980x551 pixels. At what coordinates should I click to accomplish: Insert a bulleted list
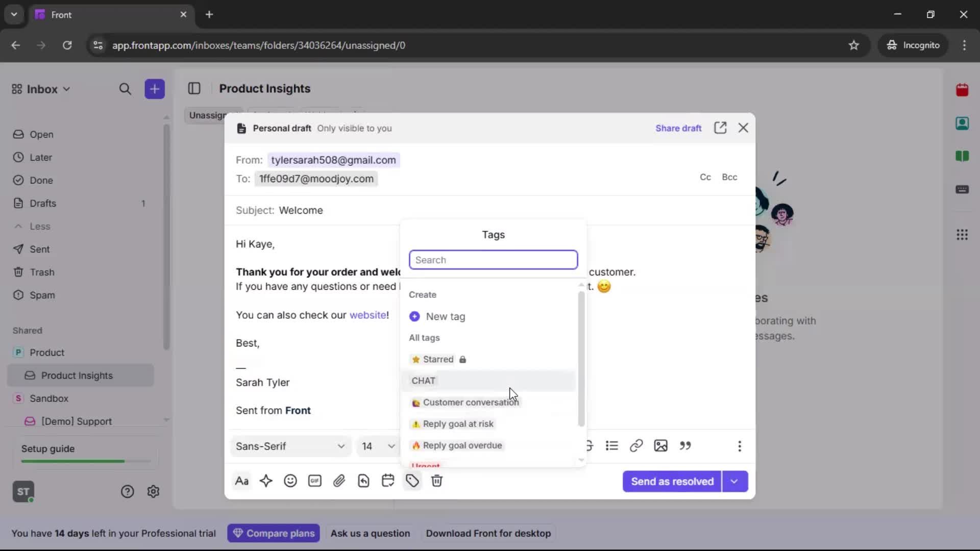click(x=612, y=446)
